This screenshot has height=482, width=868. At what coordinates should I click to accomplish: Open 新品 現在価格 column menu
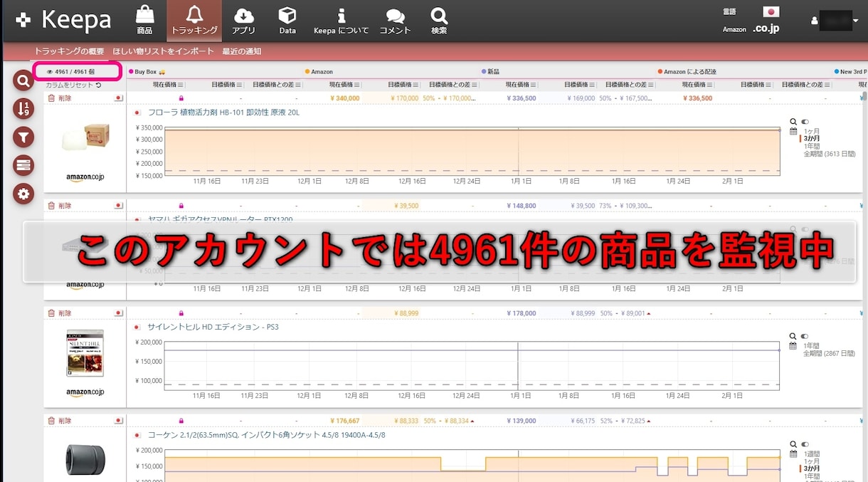pos(534,85)
